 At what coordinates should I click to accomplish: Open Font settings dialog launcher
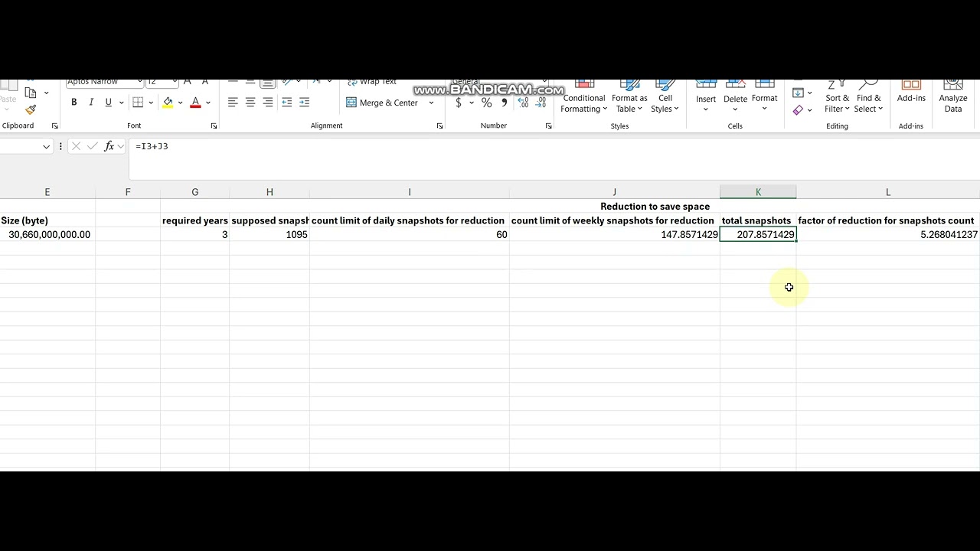214,126
